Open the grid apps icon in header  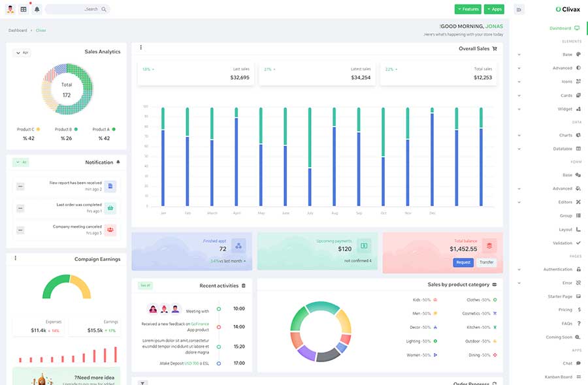[x=24, y=9]
